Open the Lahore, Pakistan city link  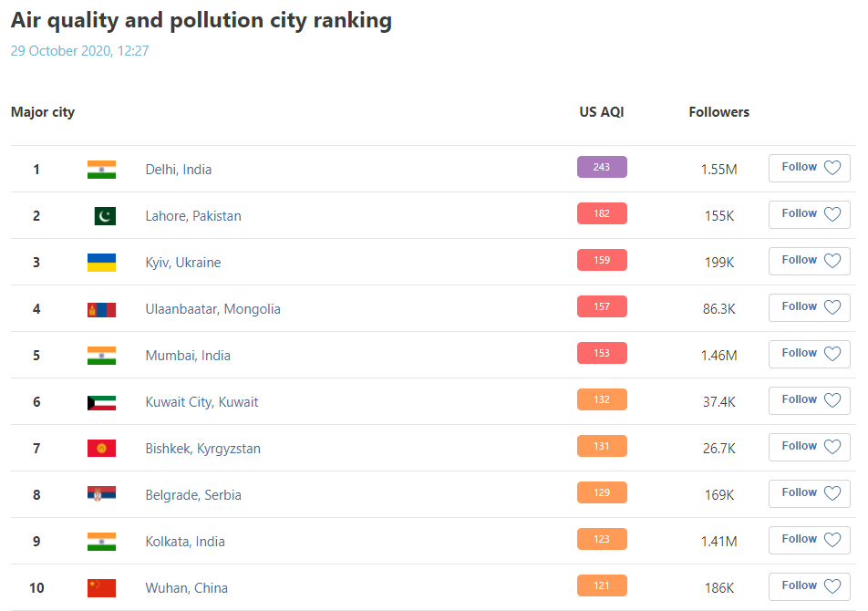(x=193, y=216)
